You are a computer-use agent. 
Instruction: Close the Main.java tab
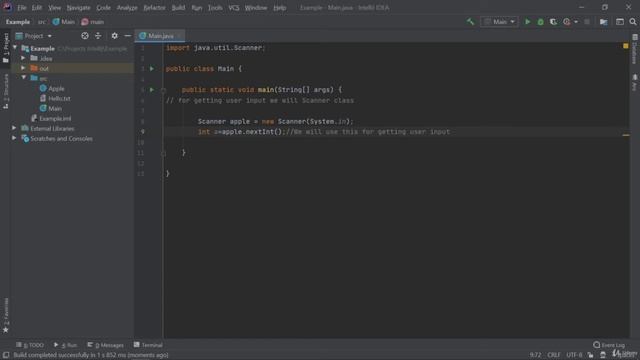tap(179, 36)
